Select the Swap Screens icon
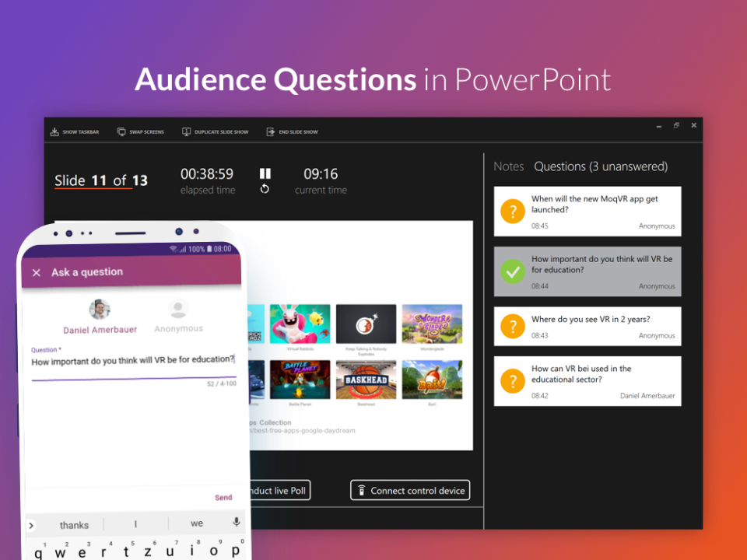 tap(121, 131)
